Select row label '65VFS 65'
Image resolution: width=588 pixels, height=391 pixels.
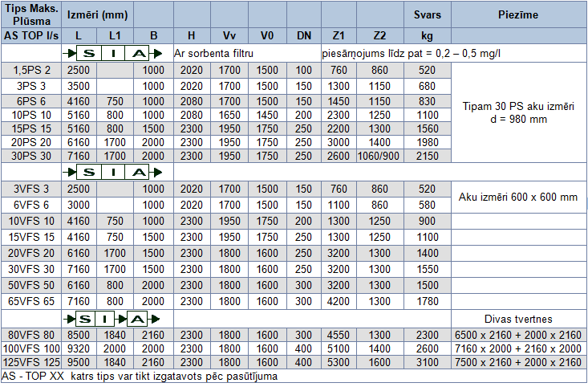[x=31, y=301]
